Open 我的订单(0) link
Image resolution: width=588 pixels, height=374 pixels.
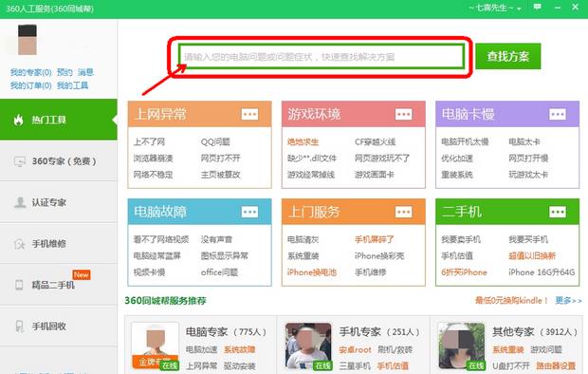coord(30,85)
